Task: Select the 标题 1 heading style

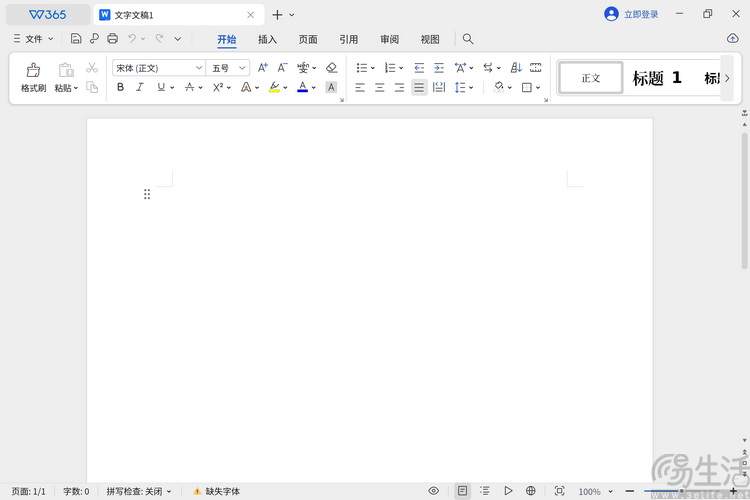Action: [x=658, y=78]
